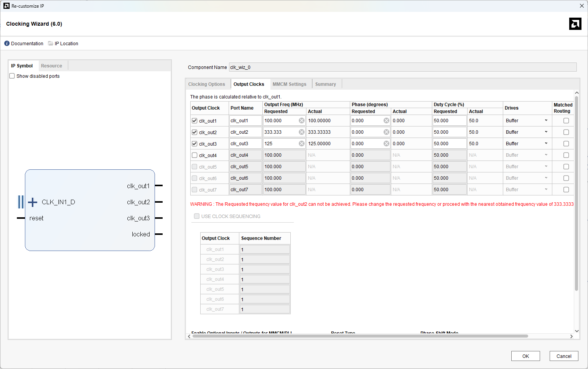Click the clk_out3 port name field
This screenshot has width=588, height=369.
[x=245, y=144]
